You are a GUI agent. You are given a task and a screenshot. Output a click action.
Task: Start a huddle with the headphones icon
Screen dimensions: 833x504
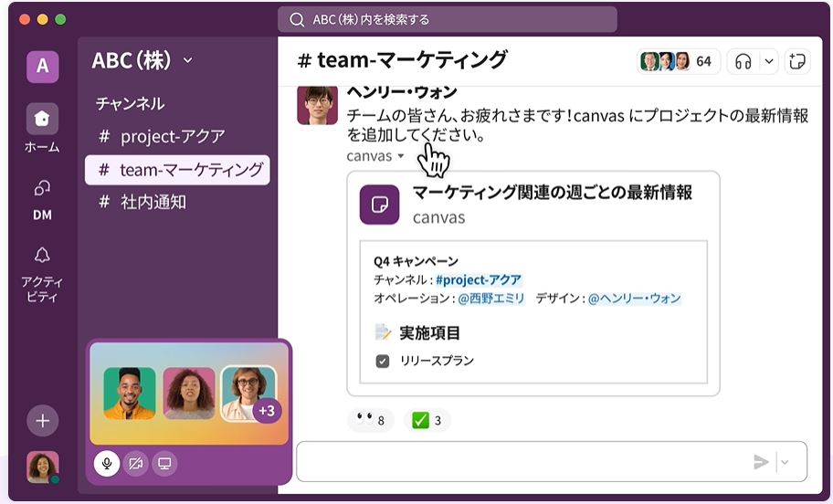tap(743, 61)
